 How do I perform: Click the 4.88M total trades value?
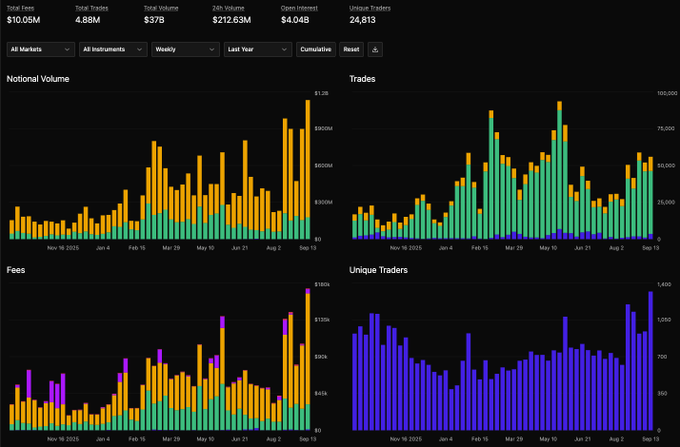point(88,20)
